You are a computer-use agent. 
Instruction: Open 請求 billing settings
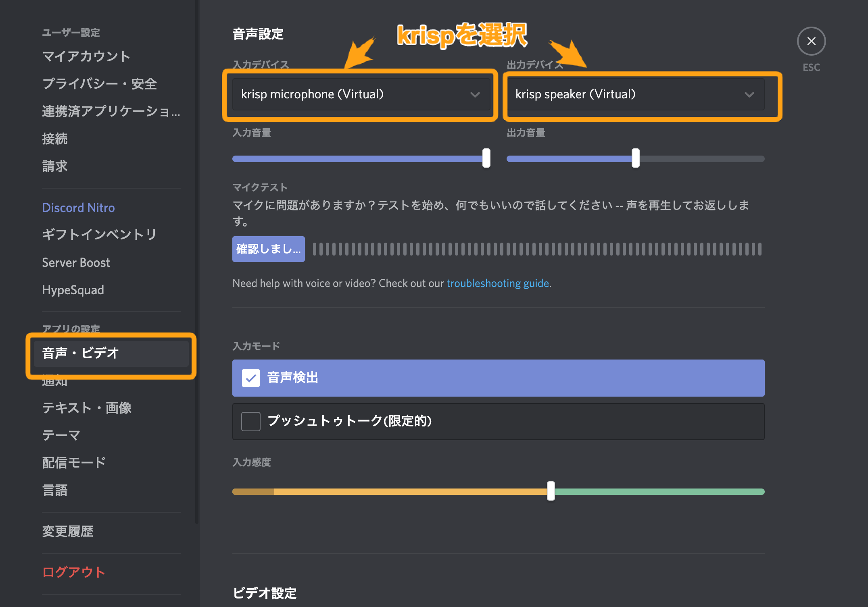55,166
